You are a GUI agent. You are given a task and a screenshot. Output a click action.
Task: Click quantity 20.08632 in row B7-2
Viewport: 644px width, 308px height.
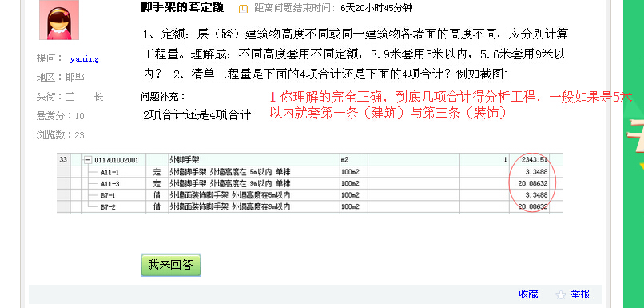tap(533, 207)
